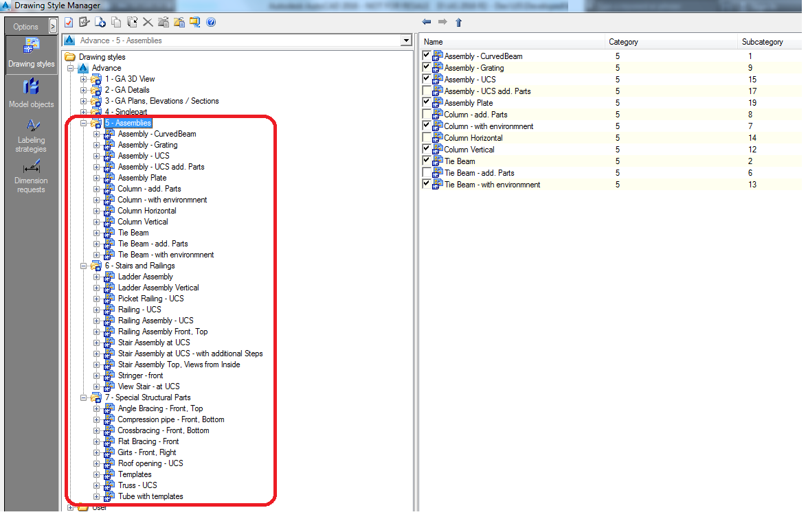
Task: Sort by the Category column header
Action: coord(671,42)
